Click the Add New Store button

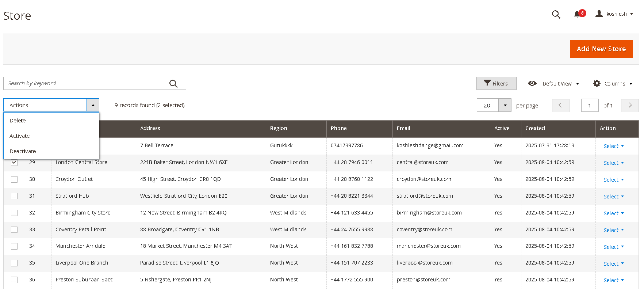pos(601,49)
